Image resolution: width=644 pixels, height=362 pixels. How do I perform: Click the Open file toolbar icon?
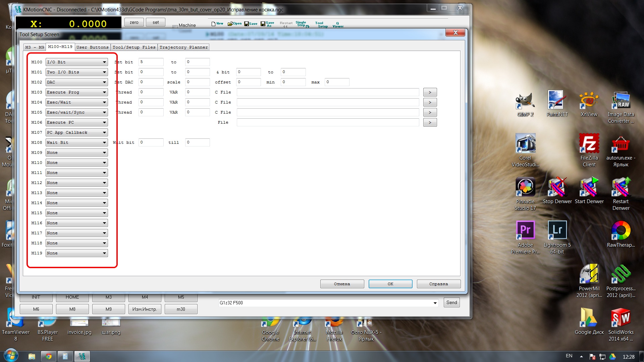234,23
